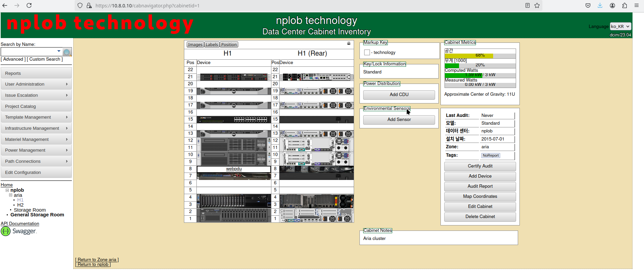
Task: Open the browser extensions icon
Action: [624, 5]
